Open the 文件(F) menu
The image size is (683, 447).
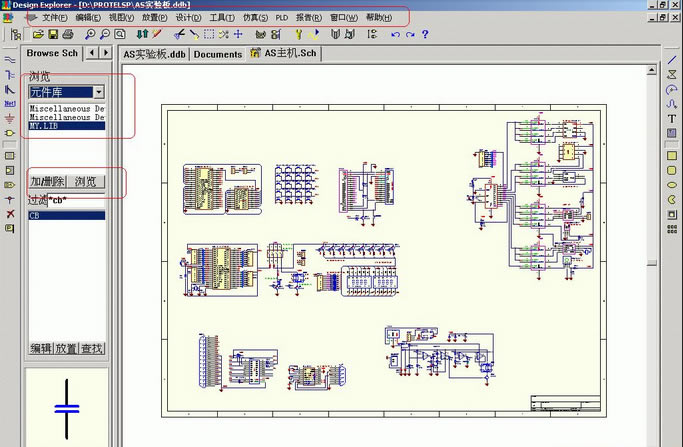pyautogui.click(x=55, y=18)
